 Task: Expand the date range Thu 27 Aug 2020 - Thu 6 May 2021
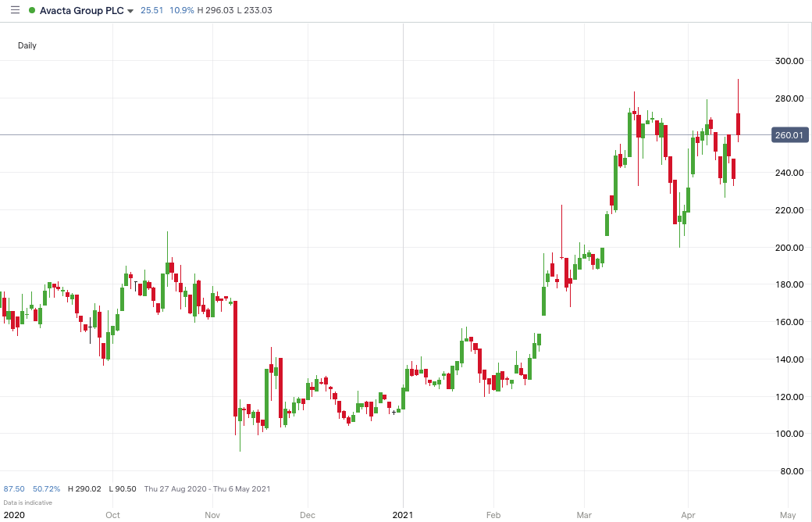click(207, 488)
